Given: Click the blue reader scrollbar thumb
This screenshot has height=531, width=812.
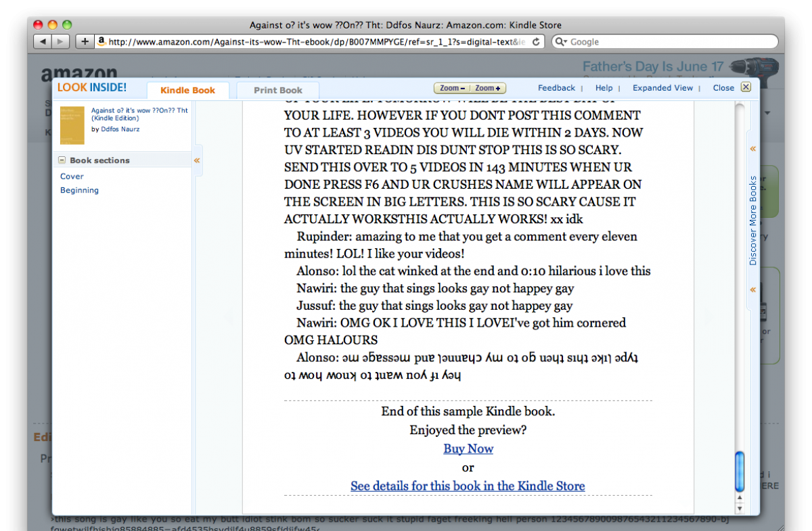Looking at the screenshot, I should 739,471.
